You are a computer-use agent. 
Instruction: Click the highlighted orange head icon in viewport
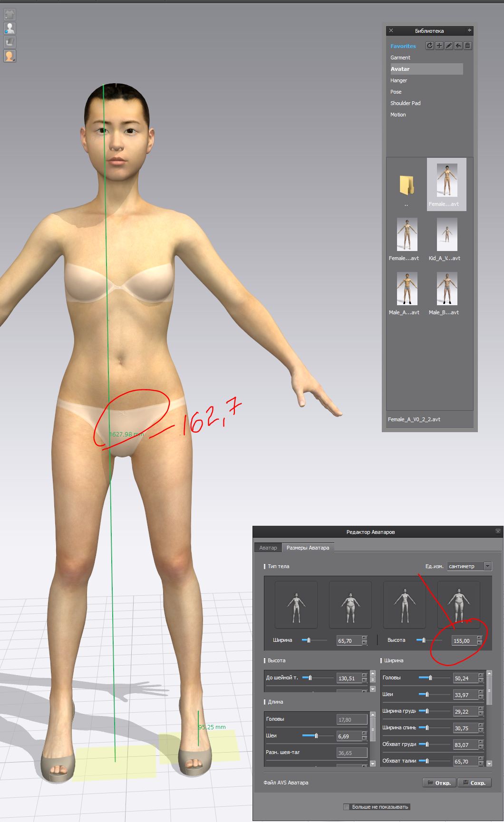tap(10, 56)
